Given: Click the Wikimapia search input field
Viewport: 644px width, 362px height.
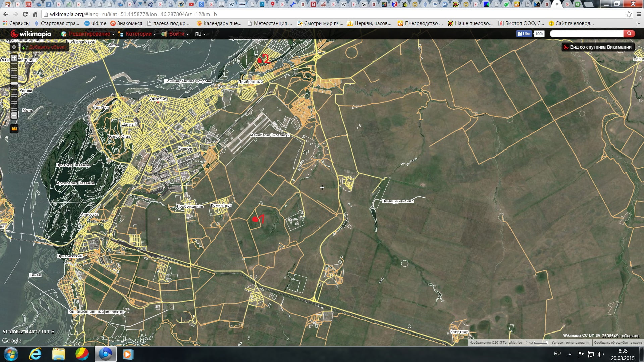Looking at the screenshot, I should [x=586, y=34].
